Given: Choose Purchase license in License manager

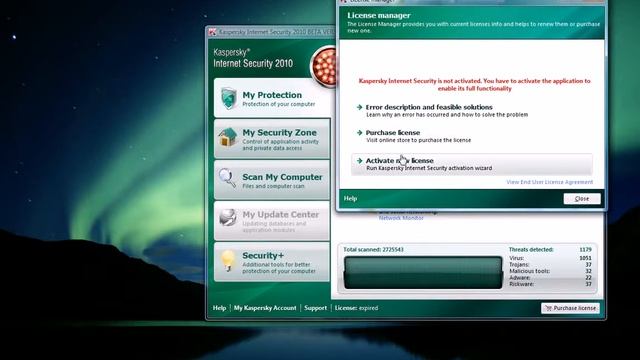Looking at the screenshot, I should pyautogui.click(x=393, y=132).
